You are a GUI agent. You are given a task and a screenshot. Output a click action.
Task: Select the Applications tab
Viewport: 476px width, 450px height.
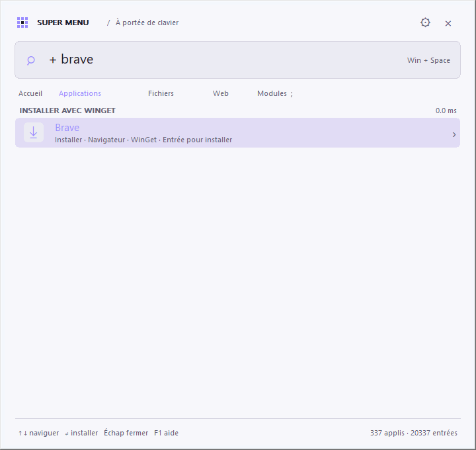tap(80, 93)
